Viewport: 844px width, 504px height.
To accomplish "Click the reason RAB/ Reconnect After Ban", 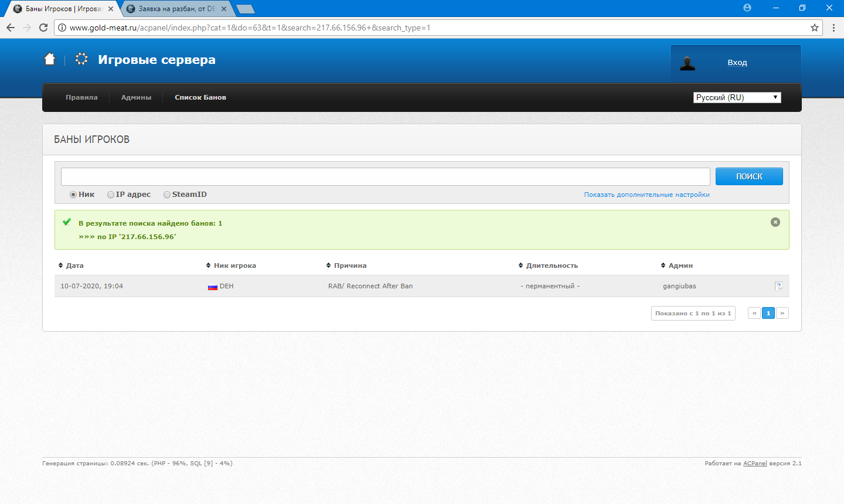I will (370, 286).
